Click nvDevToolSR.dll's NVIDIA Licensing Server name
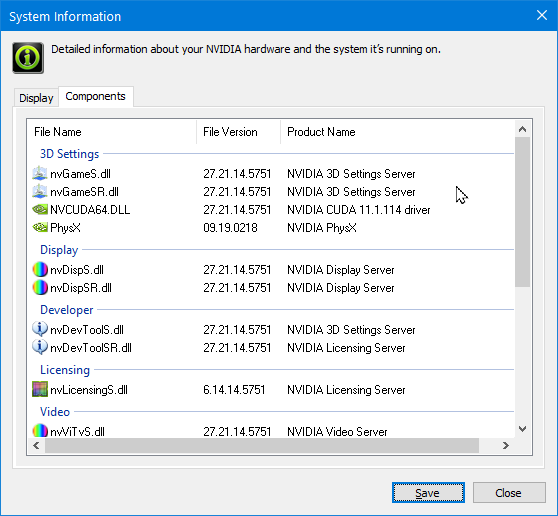558x516 pixels. [346, 347]
